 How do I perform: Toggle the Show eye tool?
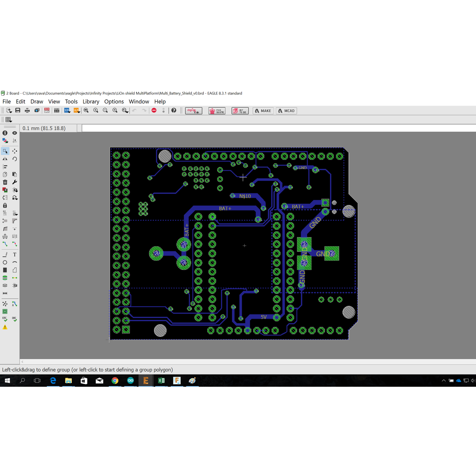click(x=15, y=133)
